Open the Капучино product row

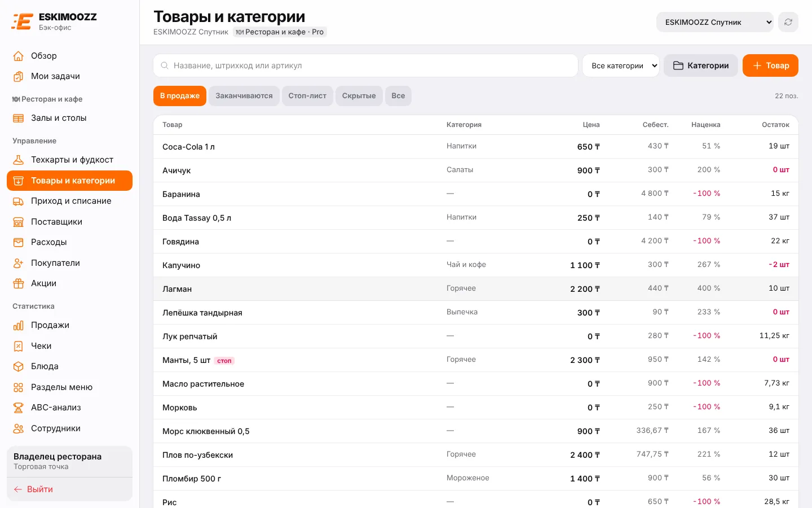(476, 265)
